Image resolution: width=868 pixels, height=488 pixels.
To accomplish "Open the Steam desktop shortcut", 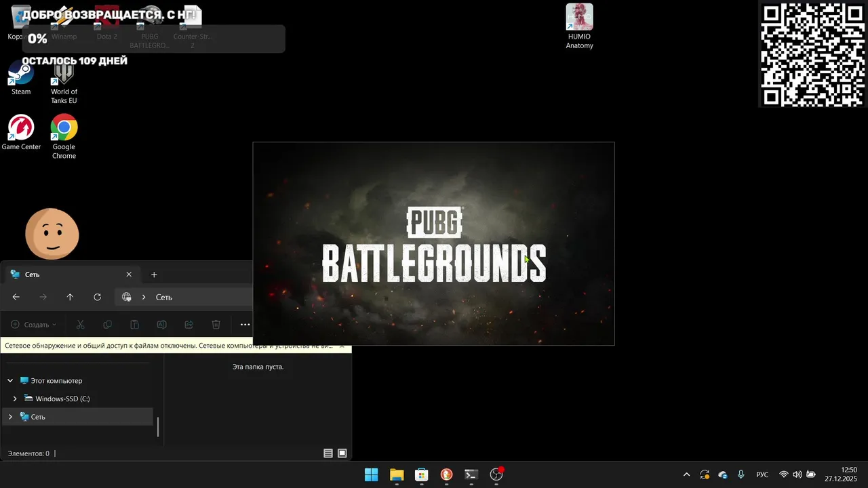I will coord(21,78).
